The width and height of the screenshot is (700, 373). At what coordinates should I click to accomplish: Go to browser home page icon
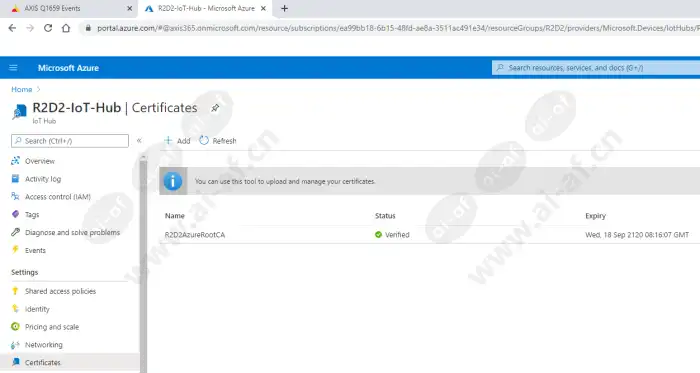tap(66, 28)
